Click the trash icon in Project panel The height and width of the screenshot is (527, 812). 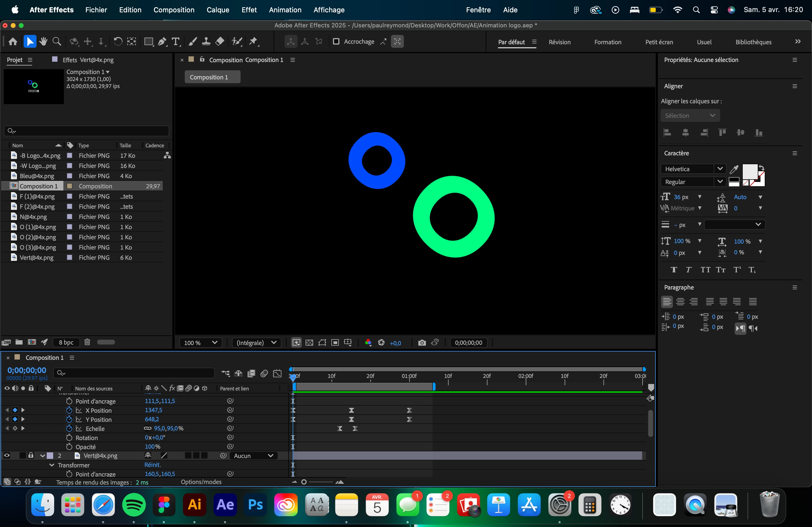click(x=87, y=342)
